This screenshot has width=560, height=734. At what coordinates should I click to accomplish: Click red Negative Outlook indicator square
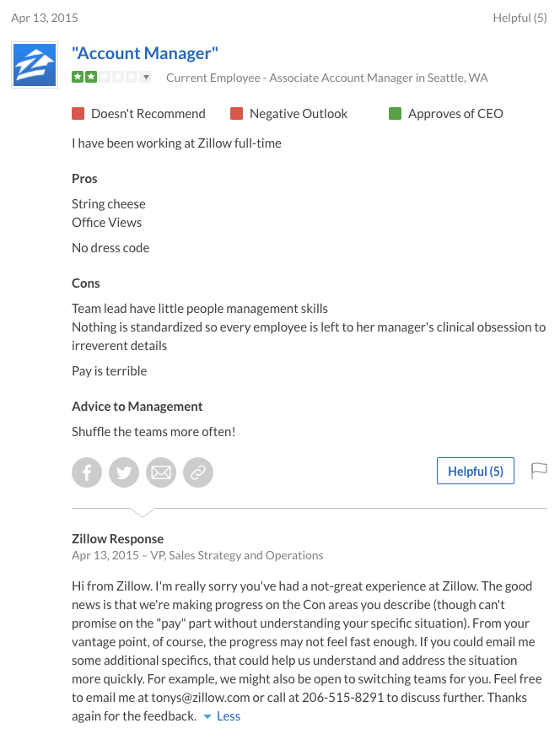click(237, 114)
